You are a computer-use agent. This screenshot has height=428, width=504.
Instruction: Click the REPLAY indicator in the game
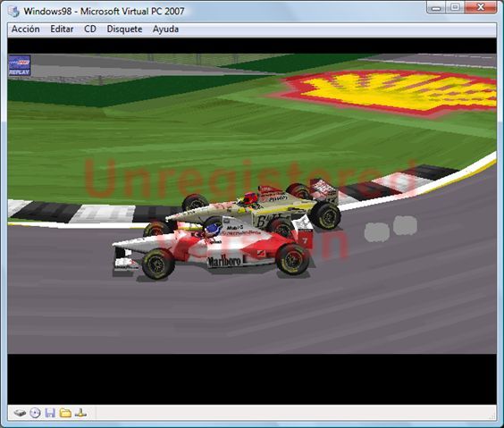pos(20,65)
